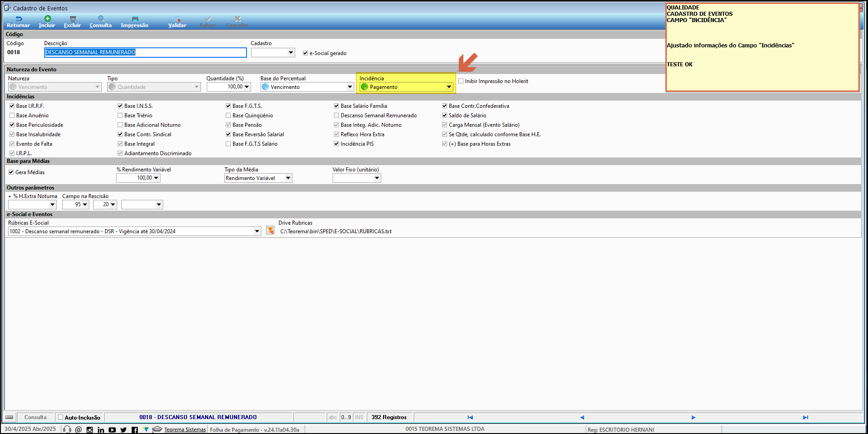The image size is (868, 434).
Task: Open Rúbricas E-Social dropdown
Action: click(257, 231)
